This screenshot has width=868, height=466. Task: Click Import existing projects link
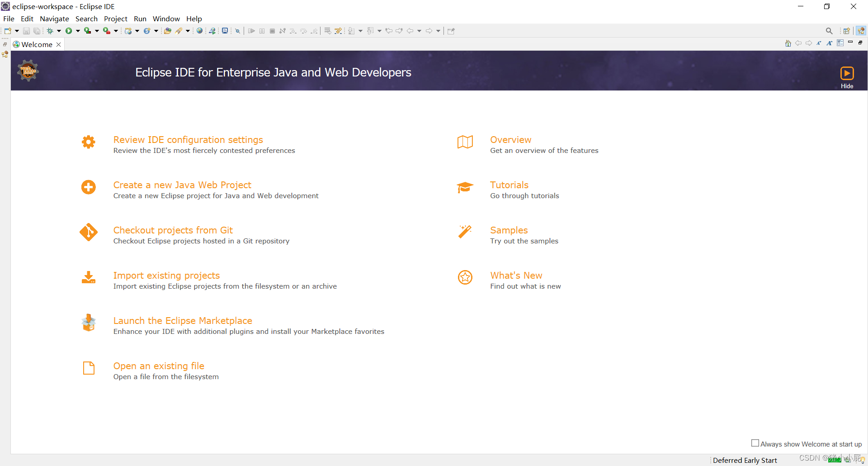(166, 276)
